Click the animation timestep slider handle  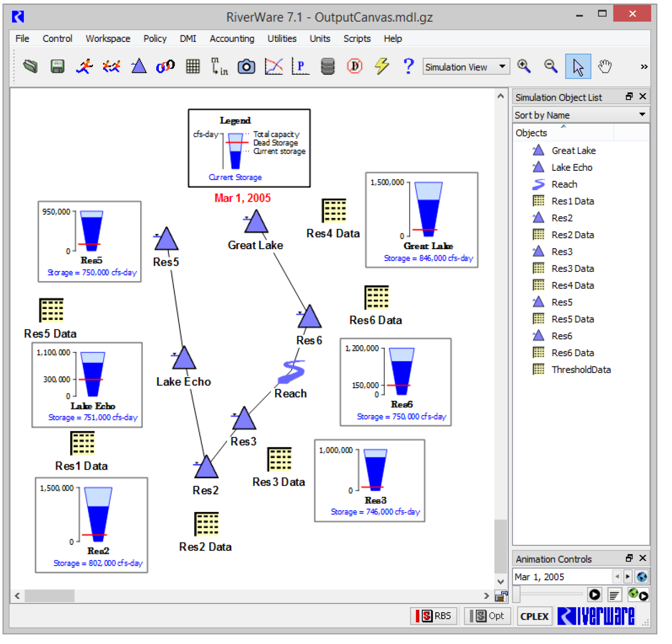(516, 594)
